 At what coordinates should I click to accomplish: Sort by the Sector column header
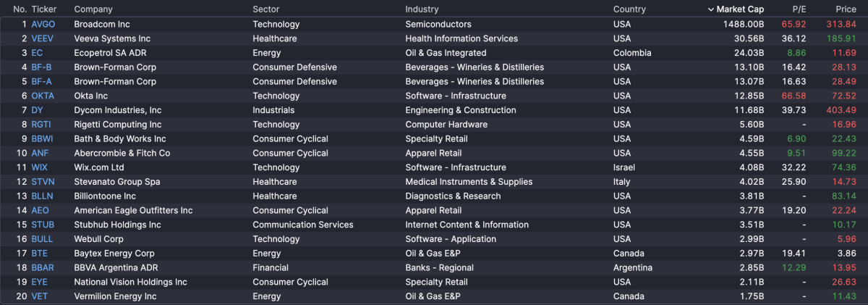[266, 9]
